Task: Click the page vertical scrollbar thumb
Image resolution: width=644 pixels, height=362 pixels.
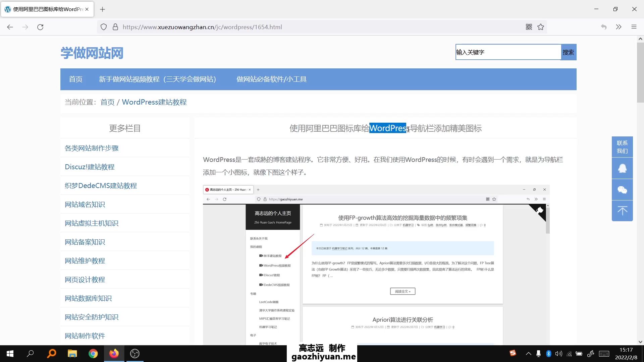Action: coord(640,72)
